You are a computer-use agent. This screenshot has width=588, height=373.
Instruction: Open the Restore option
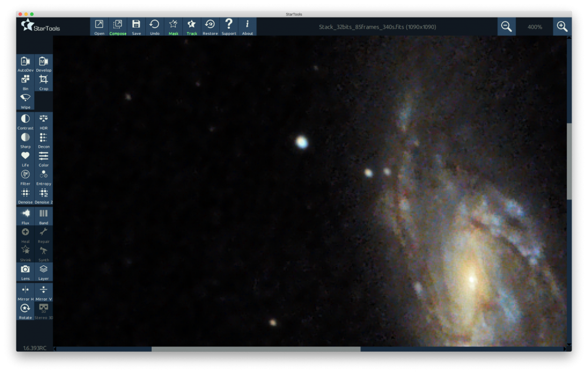pyautogui.click(x=210, y=26)
